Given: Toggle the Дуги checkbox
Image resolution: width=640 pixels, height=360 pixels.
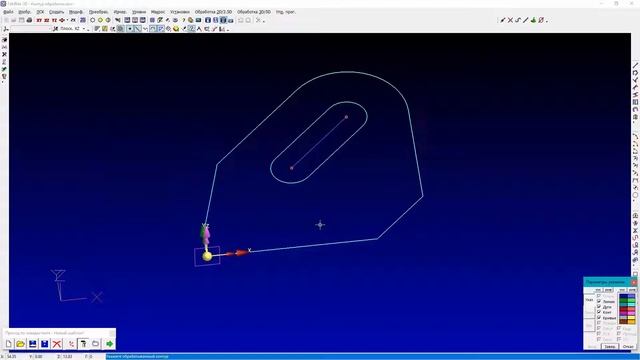Looking at the screenshot, I should coord(599,307).
